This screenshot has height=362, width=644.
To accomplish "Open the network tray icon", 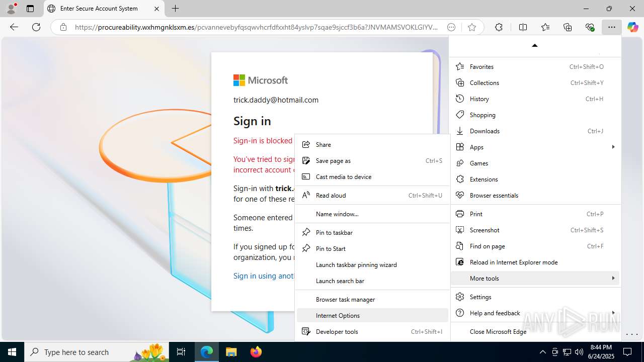I will coord(567,352).
